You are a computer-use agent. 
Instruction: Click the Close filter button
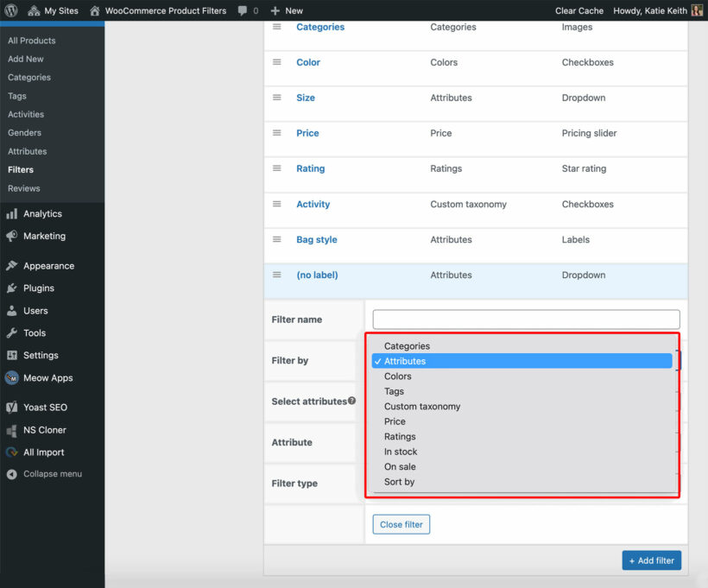401,524
